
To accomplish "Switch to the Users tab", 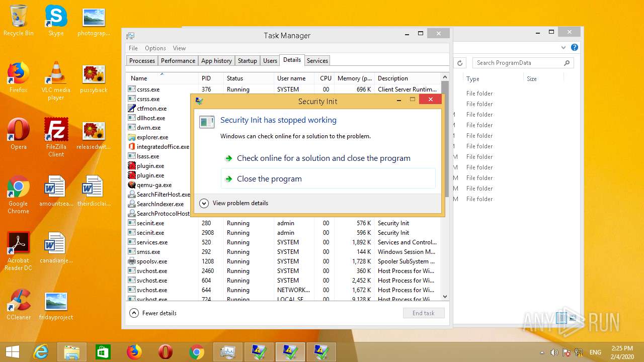I will [270, 61].
